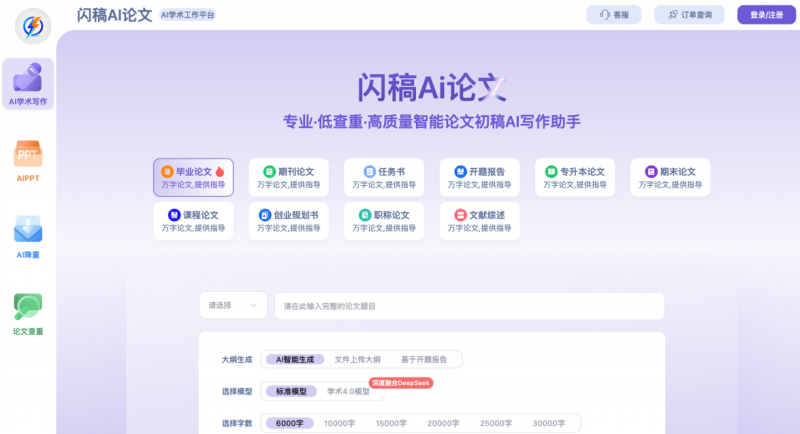Click the 客服 headset button

(614, 15)
